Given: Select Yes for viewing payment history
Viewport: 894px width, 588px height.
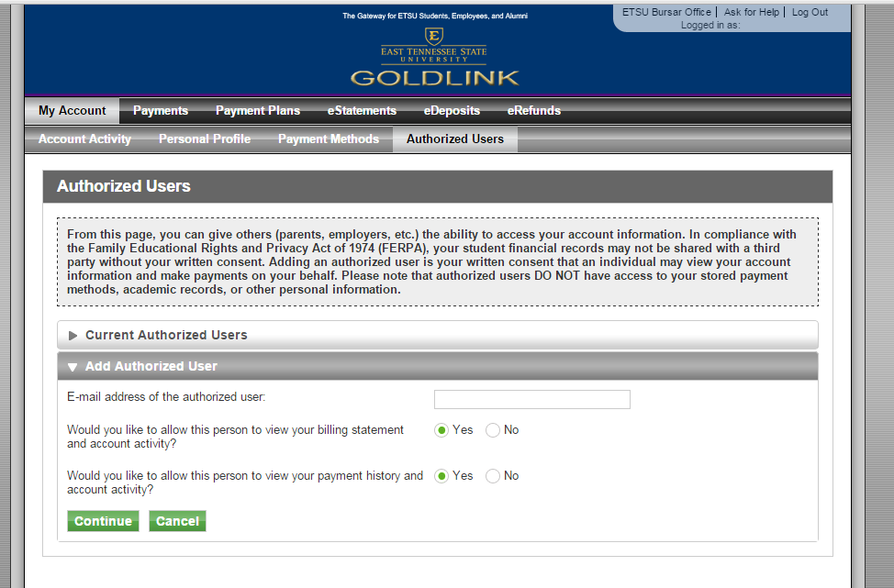Looking at the screenshot, I should [x=441, y=476].
